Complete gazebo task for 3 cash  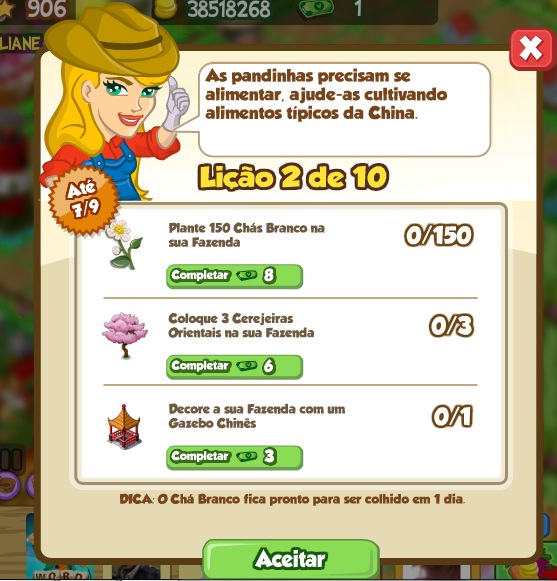(x=234, y=457)
